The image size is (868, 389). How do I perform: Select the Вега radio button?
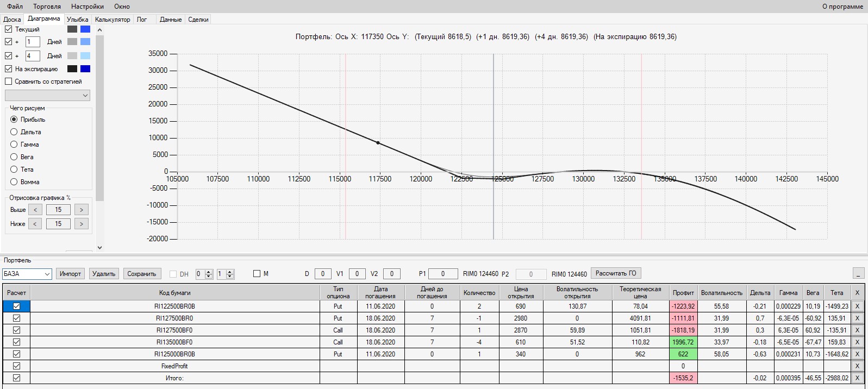click(x=14, y=157)
